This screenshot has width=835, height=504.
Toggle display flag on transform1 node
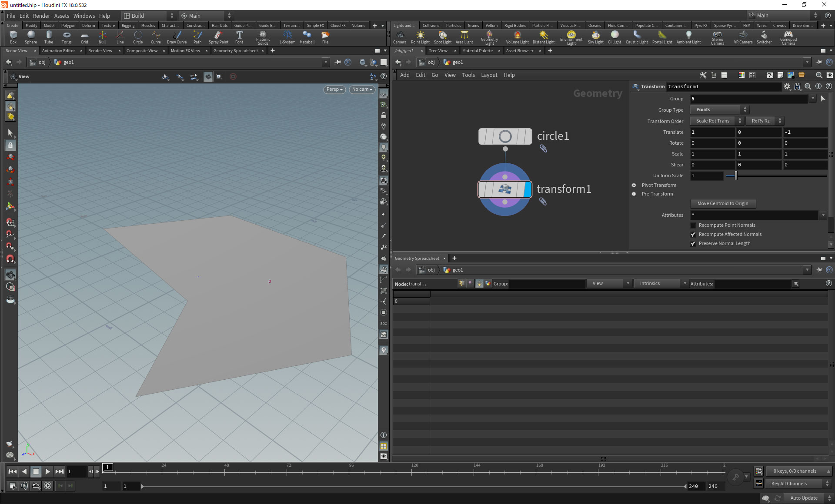[x=528, y=189]
